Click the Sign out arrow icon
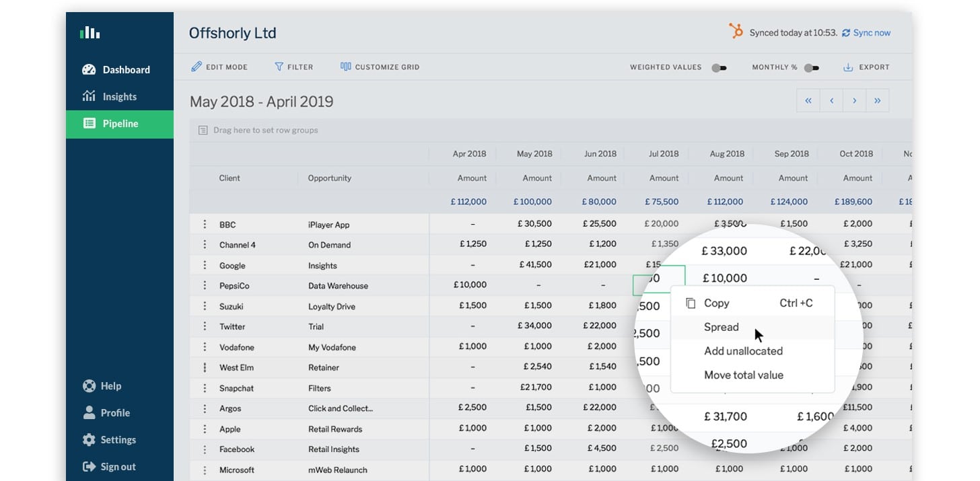 click(x=89, y=467)
